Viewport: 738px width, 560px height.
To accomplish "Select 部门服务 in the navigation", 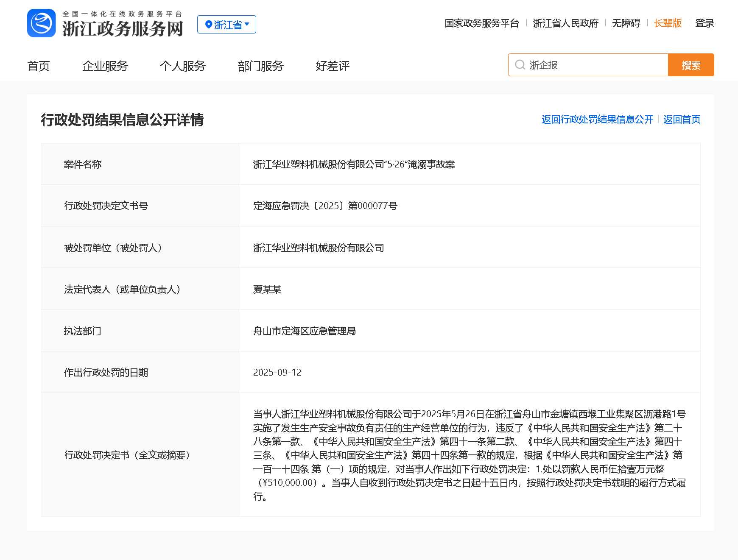I will coord(260,66).
